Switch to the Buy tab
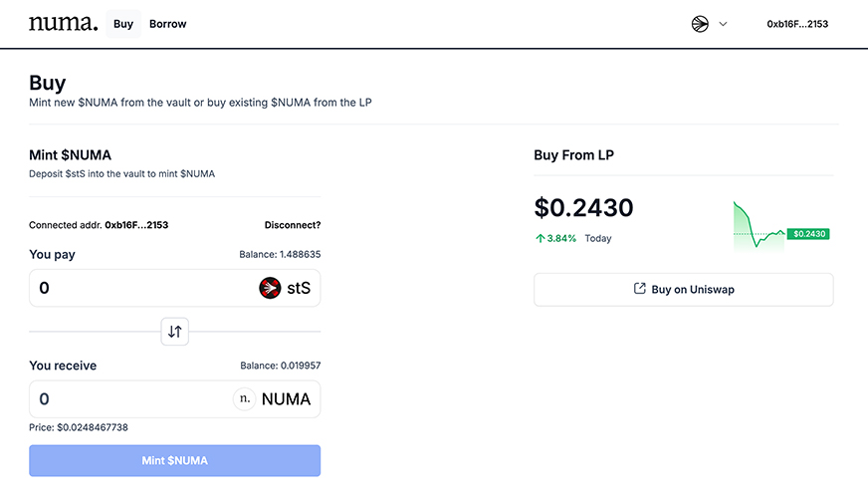868x498 pixels. click(123, 24)
